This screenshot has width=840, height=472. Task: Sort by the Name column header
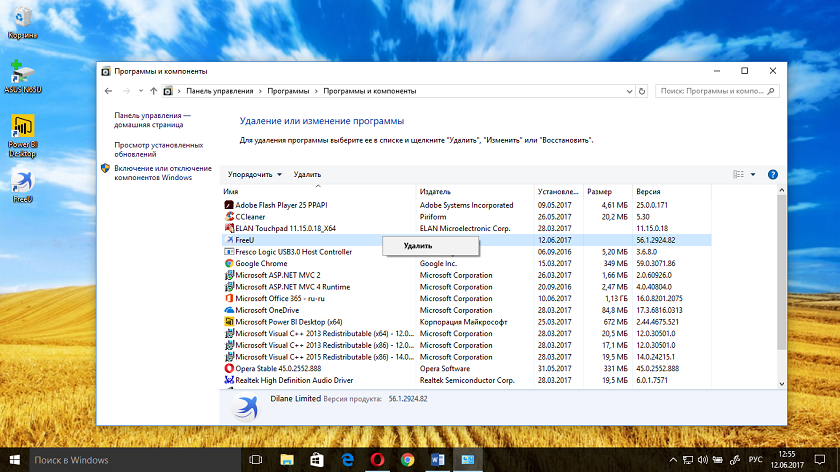click(318, 191)
